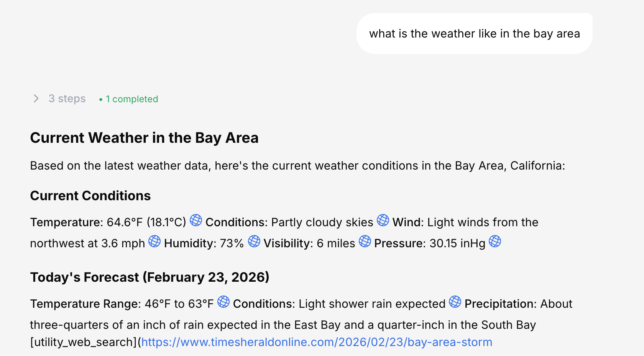Click the globe icon after Visibility 6 miles

tap(365, 241)
